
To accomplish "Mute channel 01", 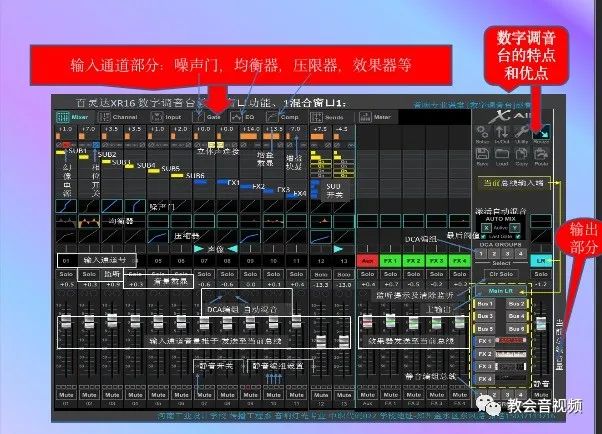I will [66, 395].
